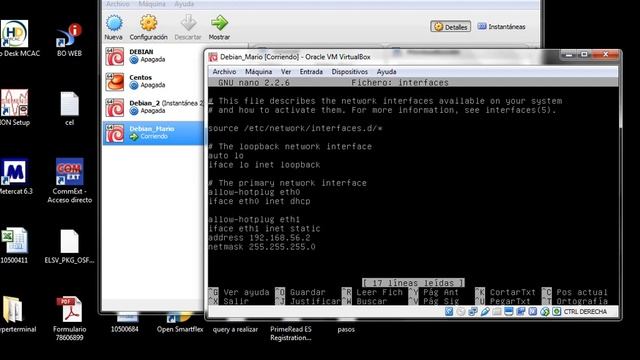
Task: Open Archivo menu in Debian_Mario VM window
Action: (x=224, y=71)
